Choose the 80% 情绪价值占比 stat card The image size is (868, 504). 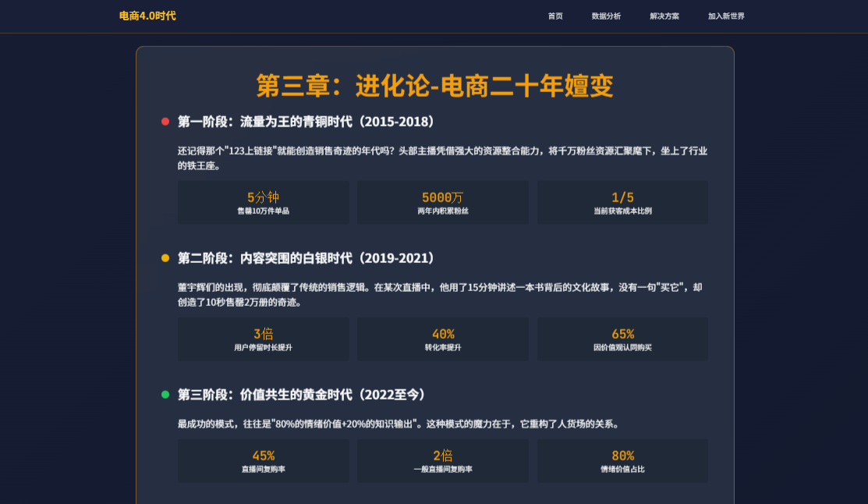(x=622, y=461)
